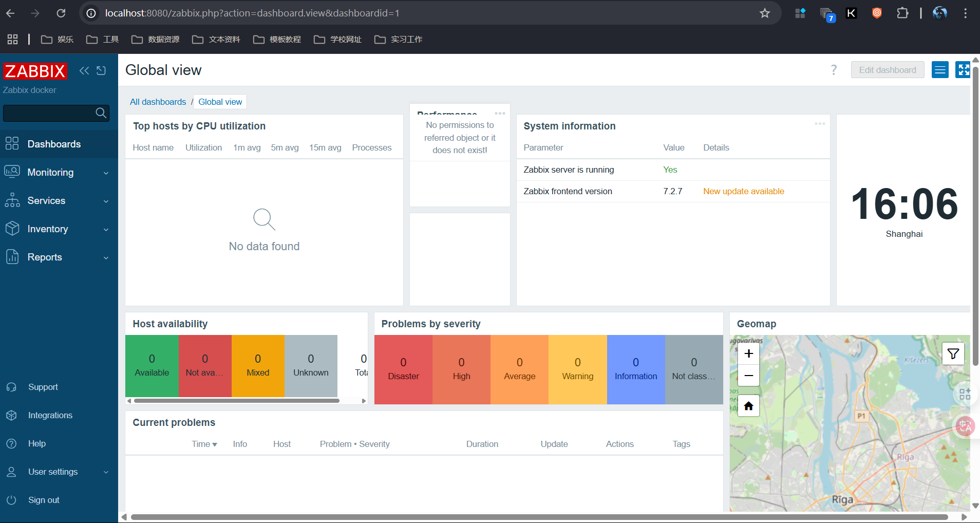Sort problems by Time column
The height and width of the screenshot is (523, 980).
(x=204, y=444)
